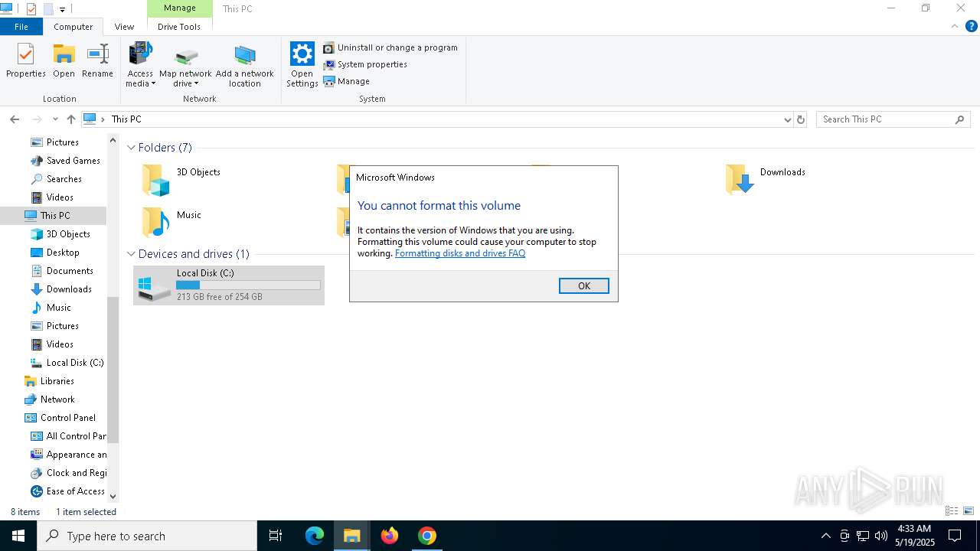
Task: Open System properties from the ribbon
Action: click(365, 64)
